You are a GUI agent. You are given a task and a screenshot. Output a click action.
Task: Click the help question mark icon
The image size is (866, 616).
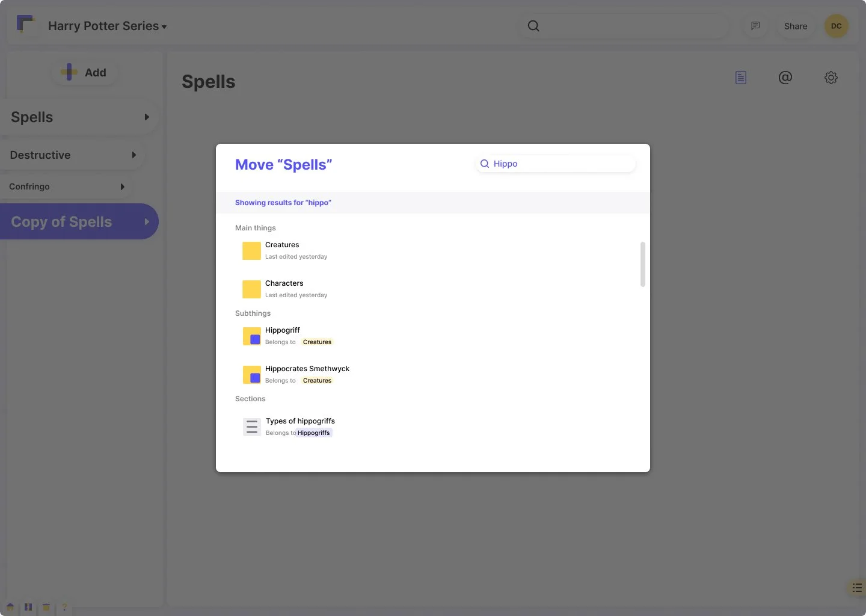tap(64, 607)
